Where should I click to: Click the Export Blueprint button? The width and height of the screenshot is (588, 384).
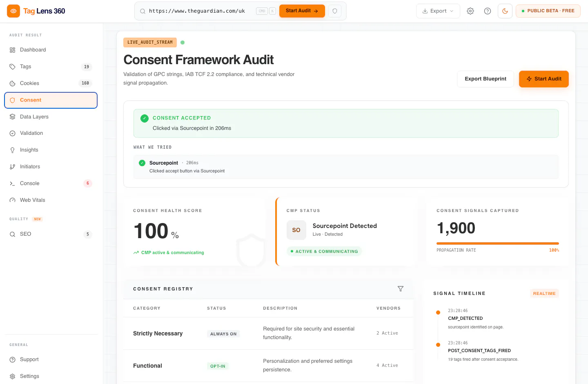pos(486,79)
